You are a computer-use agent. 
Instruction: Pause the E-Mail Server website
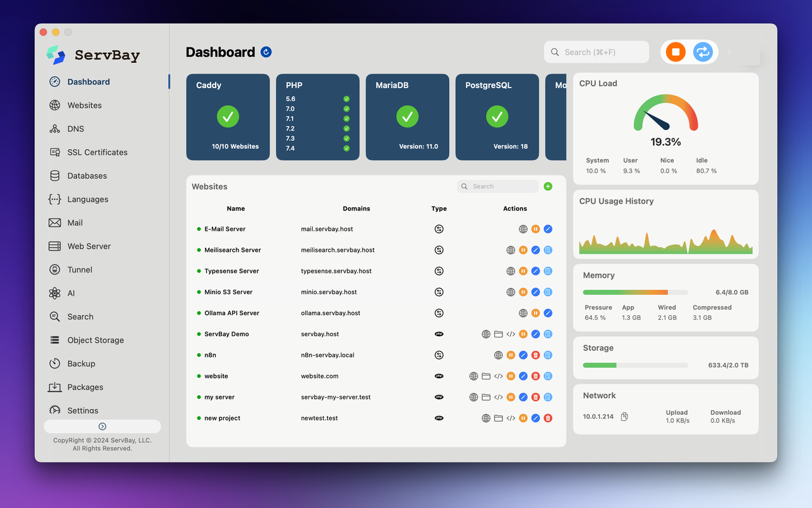click(x=535, y=229)
